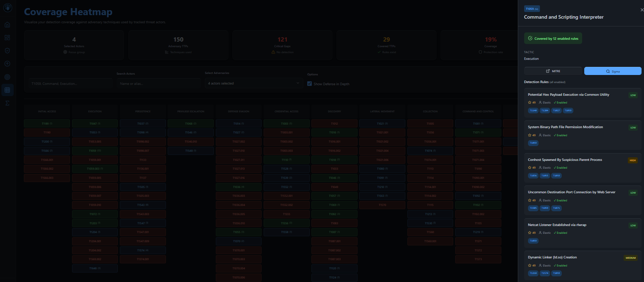Screen dimensions: 644x282
Task: Click the app logo in top-left corner
Action: tap(7, 8)
